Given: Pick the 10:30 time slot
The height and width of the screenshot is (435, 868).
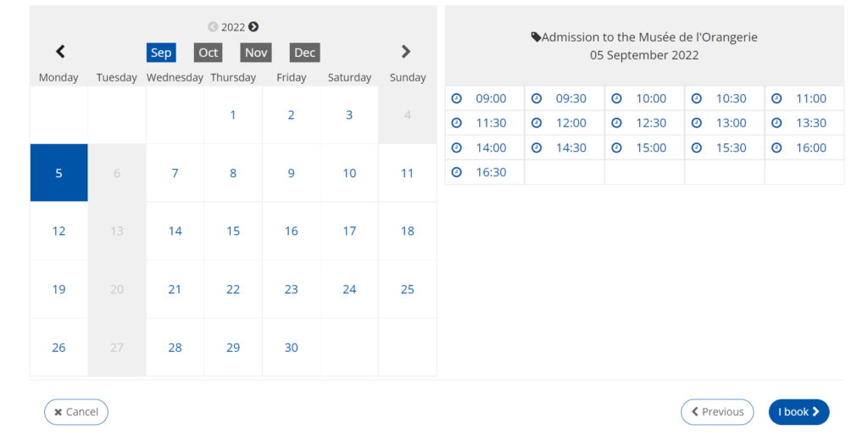Looking at the screenshot, I should 731,98.
